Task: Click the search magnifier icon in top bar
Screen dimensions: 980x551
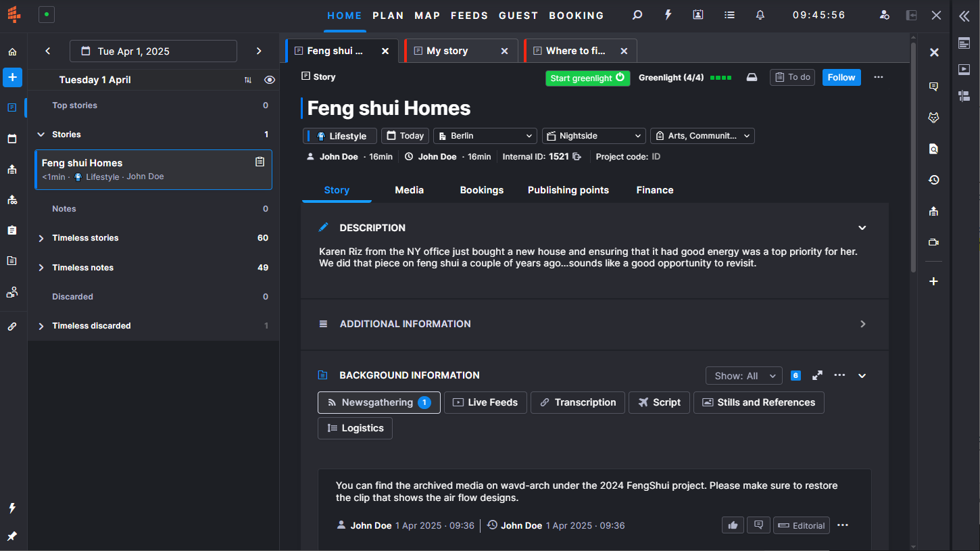Action: [x=637, y=15]
